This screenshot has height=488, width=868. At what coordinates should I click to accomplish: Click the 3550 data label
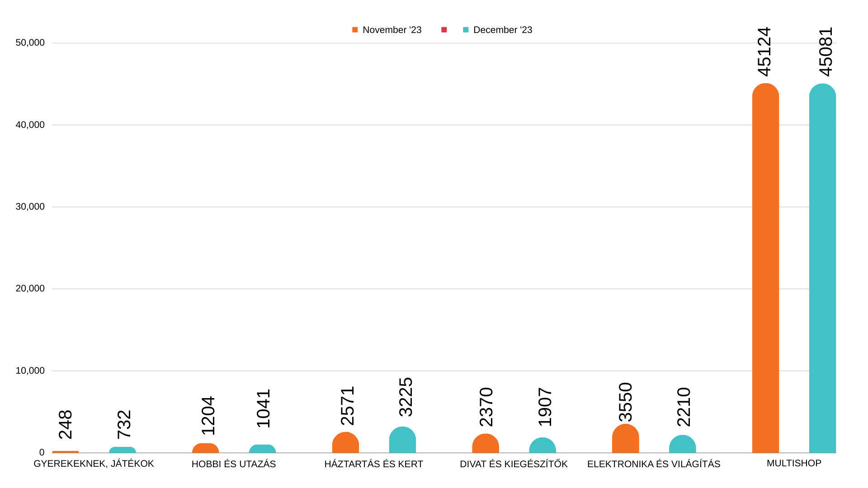tap(625, 402)
